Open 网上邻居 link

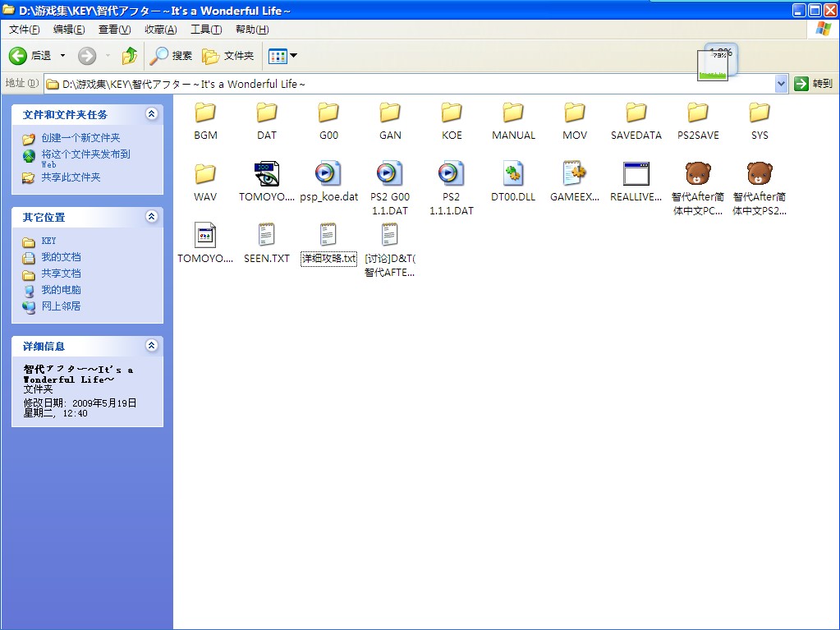pyautogui.click(x=61, y=306)
